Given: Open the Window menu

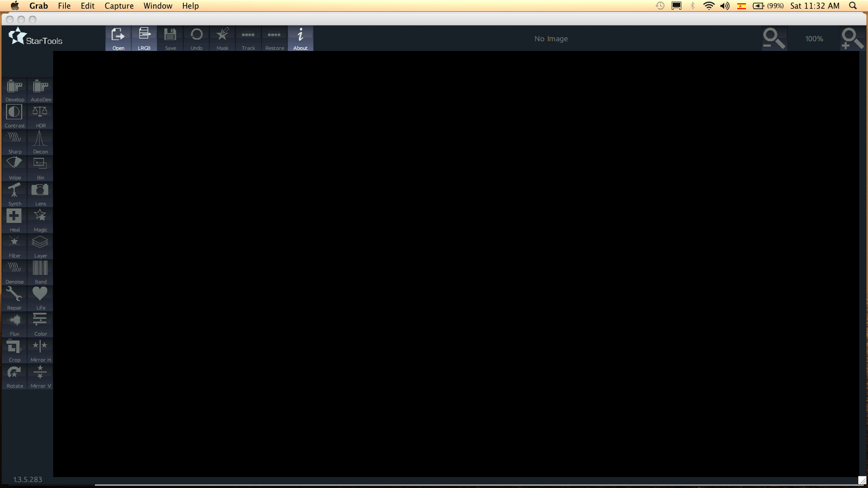Looking at the screenshot, I should 158,6.
